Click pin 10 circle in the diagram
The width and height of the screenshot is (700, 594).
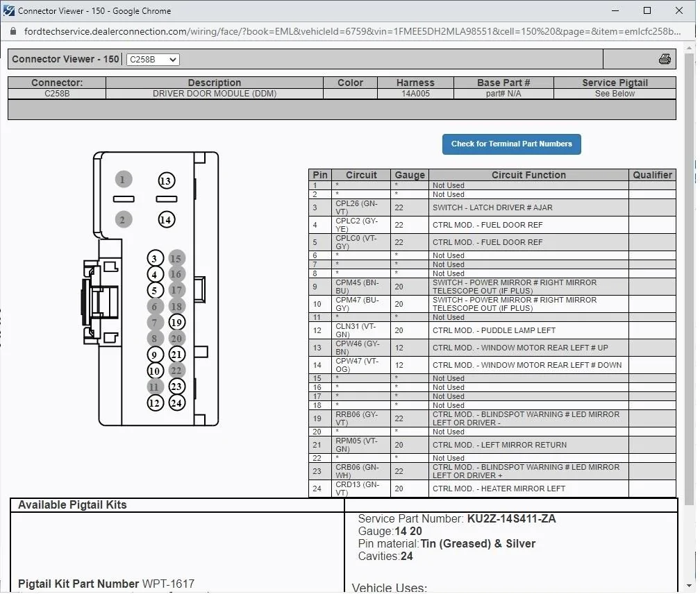tap(155, 371)
